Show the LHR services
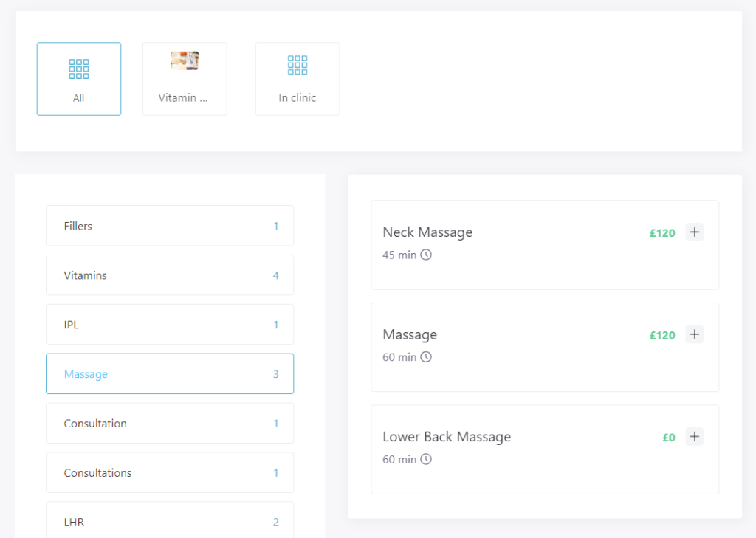 pos(170,521)
